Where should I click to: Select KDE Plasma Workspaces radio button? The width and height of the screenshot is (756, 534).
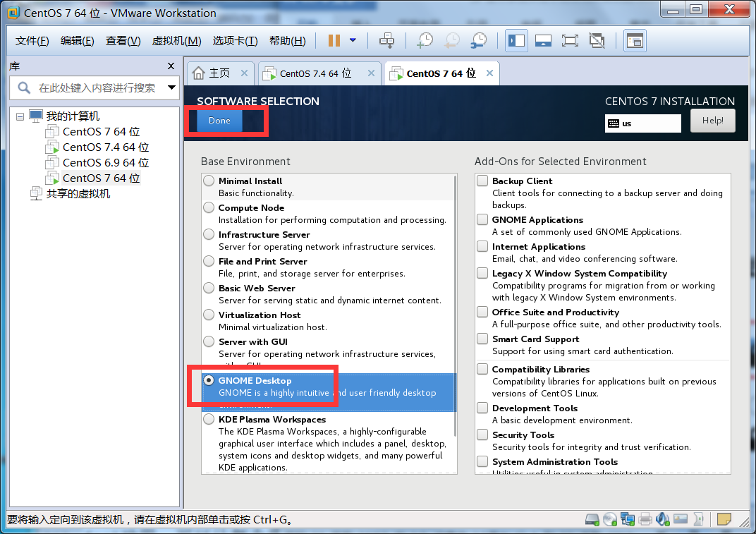pos(209,419)
